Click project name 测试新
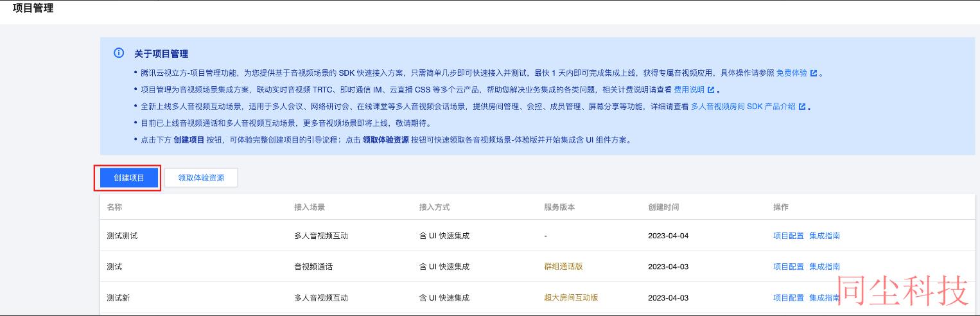Image resolution: width=980 pixels, height=316 pixels. [x=118, y=297]
